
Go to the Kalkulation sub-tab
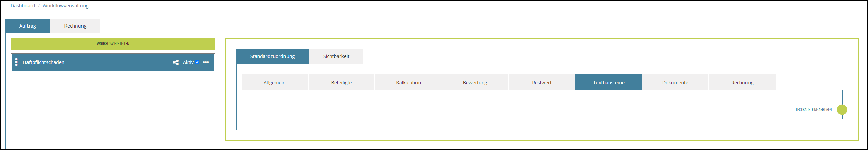point(408,83)
